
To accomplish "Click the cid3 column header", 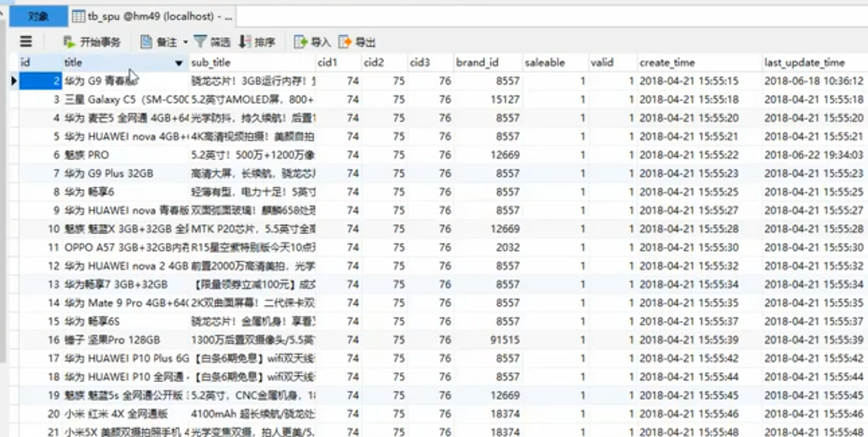I will coord(430,62).
